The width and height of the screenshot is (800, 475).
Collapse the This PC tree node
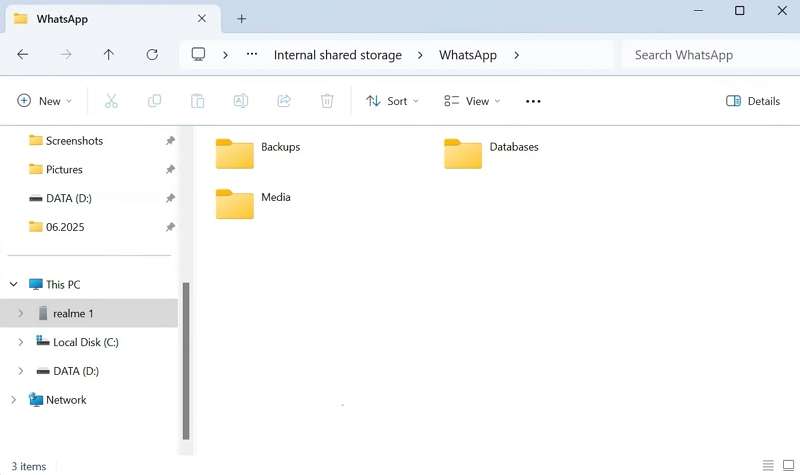point(13,285)
